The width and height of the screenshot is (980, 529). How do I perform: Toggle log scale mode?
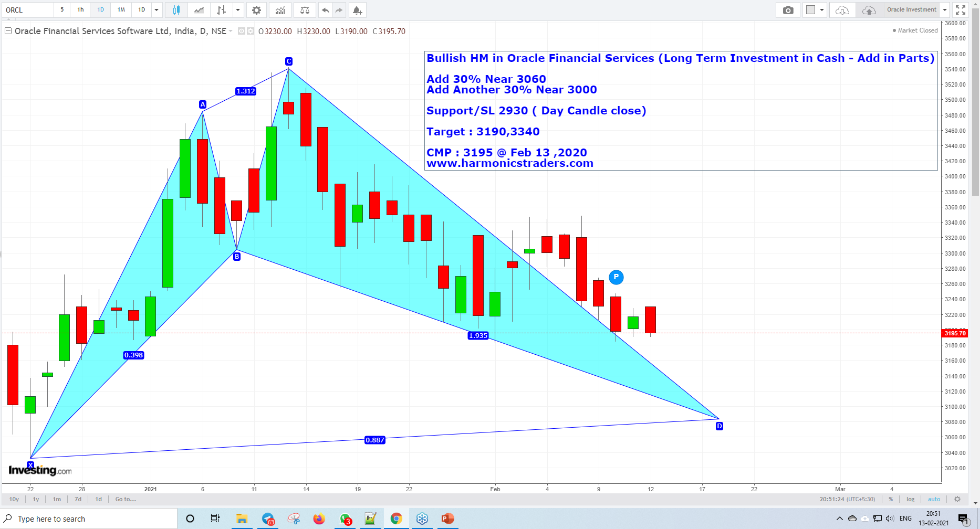click(910, 499)
